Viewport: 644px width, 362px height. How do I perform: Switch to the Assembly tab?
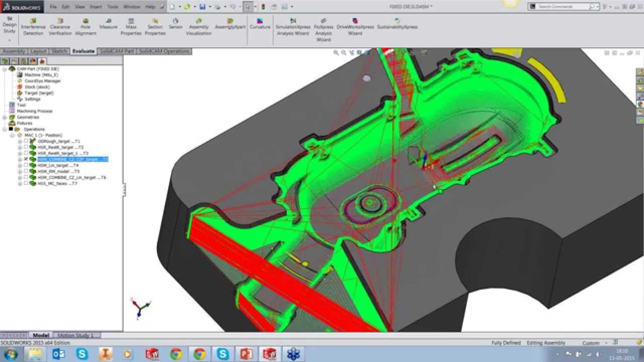click(x=14, y=51)
